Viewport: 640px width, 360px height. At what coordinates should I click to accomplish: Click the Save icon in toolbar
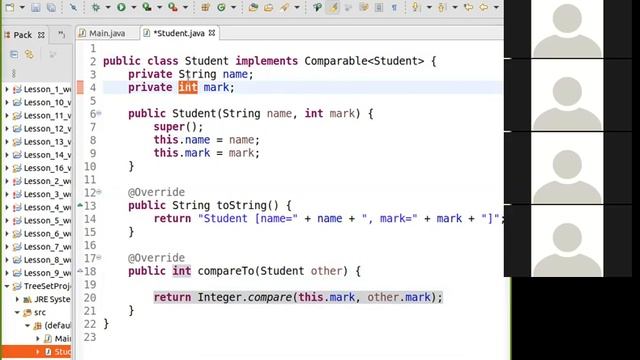[36, 7]
